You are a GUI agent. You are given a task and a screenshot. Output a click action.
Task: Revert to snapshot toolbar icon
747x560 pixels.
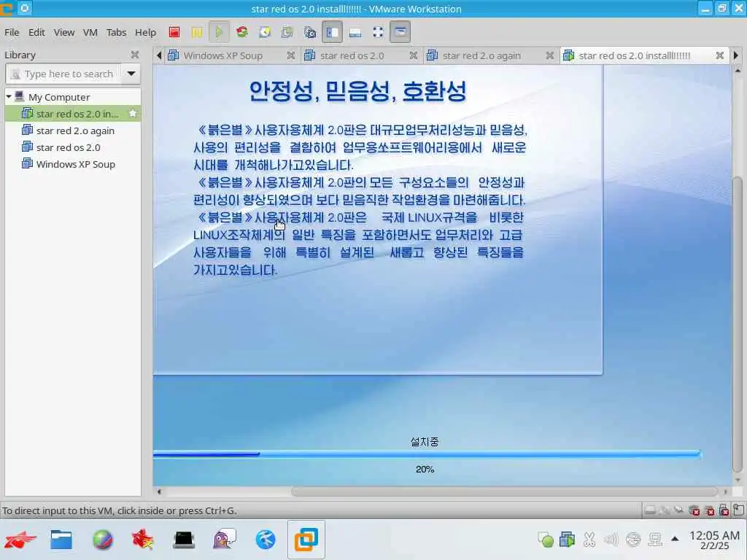[287, 32]
